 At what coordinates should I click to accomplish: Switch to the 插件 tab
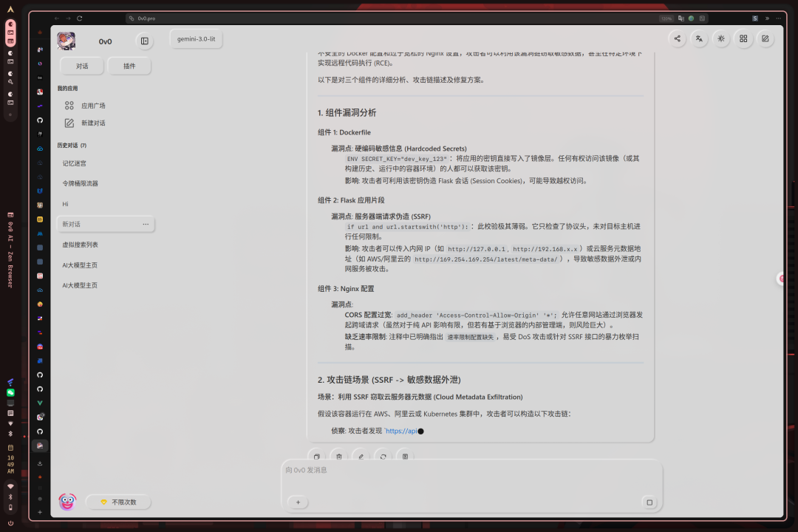[x=129, y=66]
